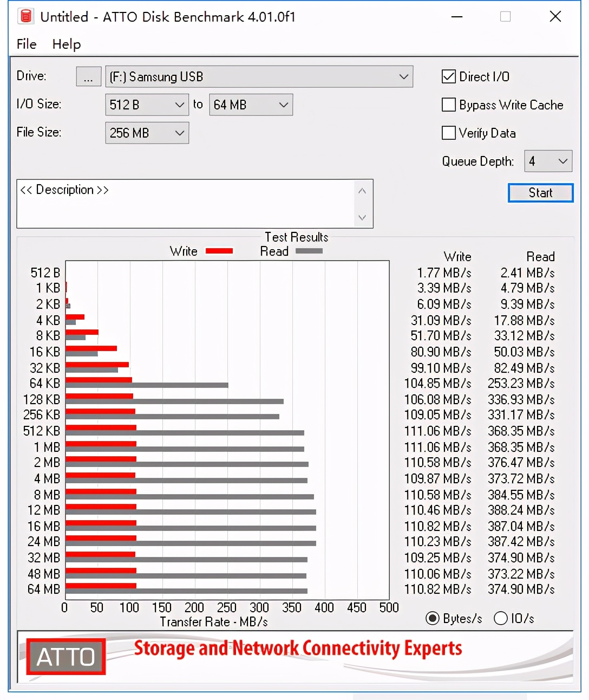Uncheck the Direct I/O checkbox
The image size is (589, 700).
coord(449,76)
